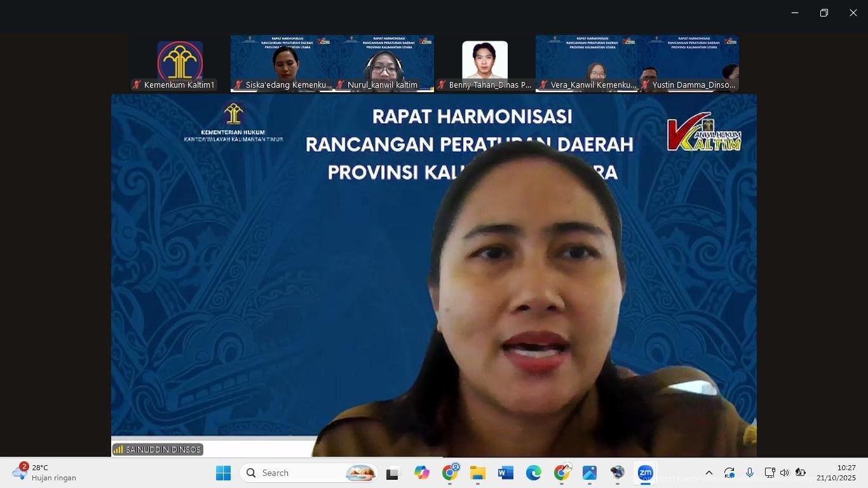Open Zoom from the taskbar
868x488 pixels.
pos(645,473)
